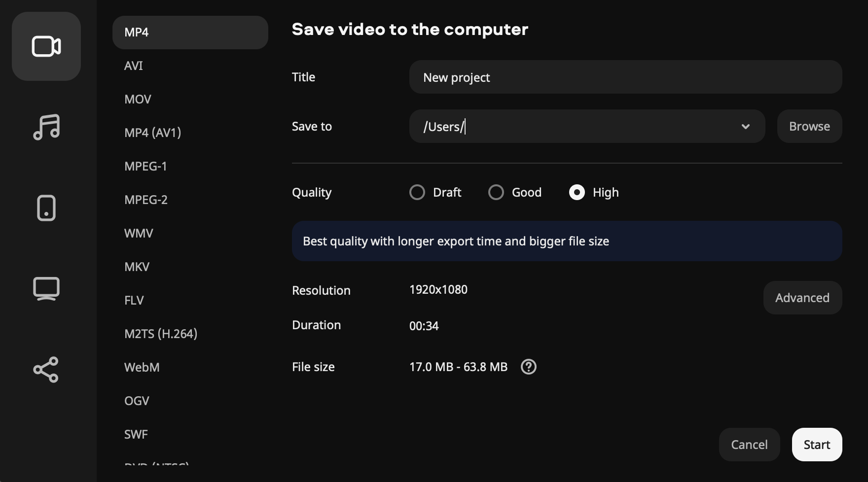Select the video export camera icon
The height and width of the screenshot is (482, 868).
pyautogui.click(x=46, y=46)
